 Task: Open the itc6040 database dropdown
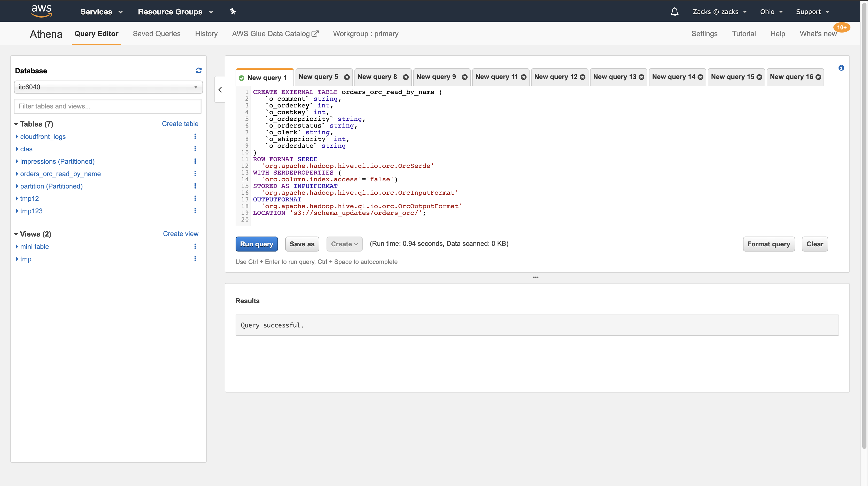tap(108, 87)
